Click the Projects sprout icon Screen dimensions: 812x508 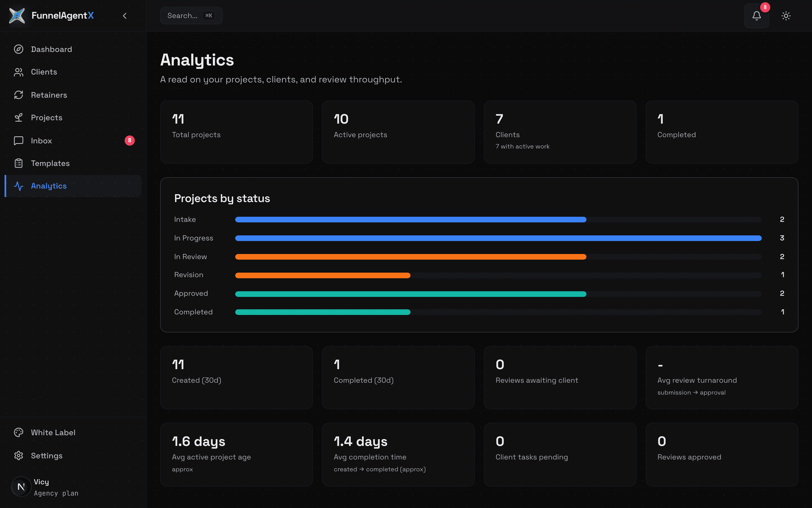tap(18, 118)
